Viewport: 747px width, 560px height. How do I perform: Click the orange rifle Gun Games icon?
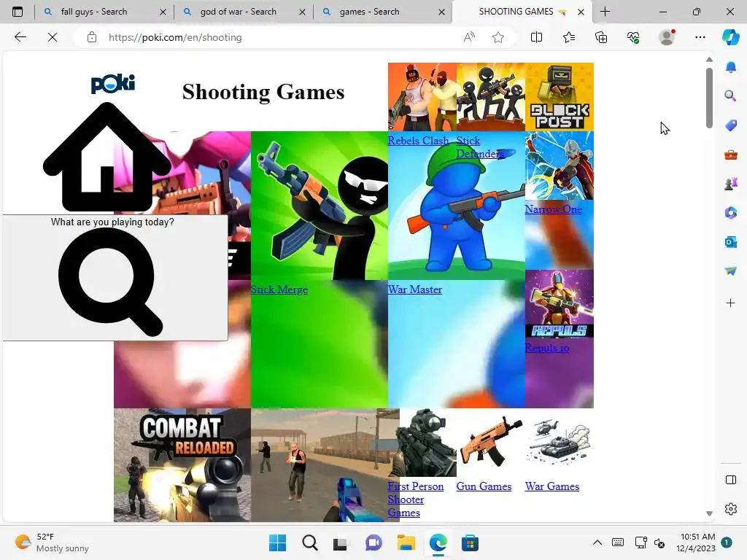(x=491, y=443)
